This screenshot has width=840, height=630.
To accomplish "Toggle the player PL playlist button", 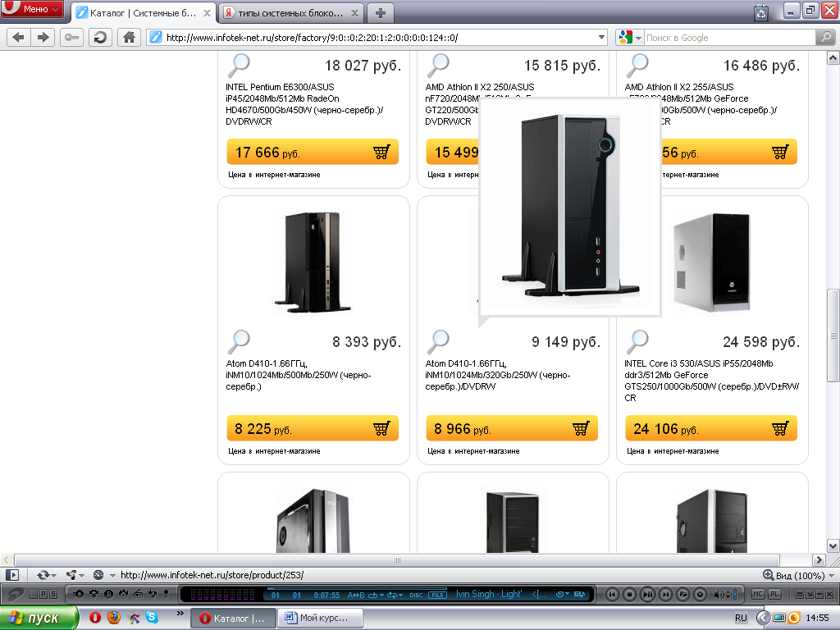I will 774,594.
